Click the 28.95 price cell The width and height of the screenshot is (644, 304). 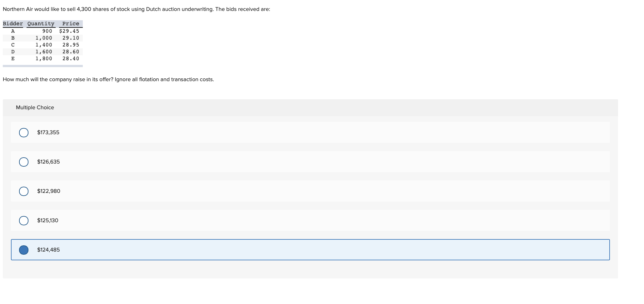pyautogui.click(x=71, y=45)
